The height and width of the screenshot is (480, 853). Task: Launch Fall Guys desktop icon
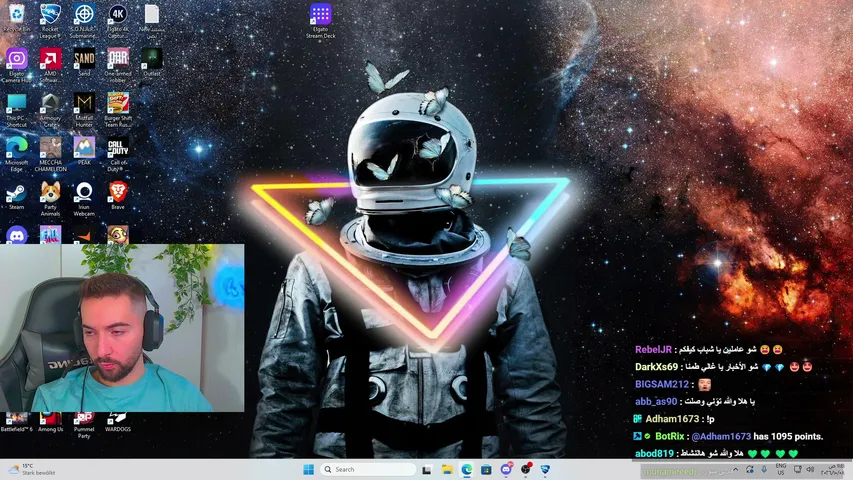point(50,235)
